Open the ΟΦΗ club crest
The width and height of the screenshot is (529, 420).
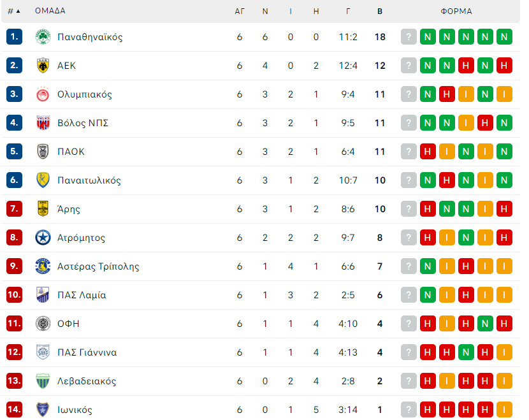(x=43, y=324)
